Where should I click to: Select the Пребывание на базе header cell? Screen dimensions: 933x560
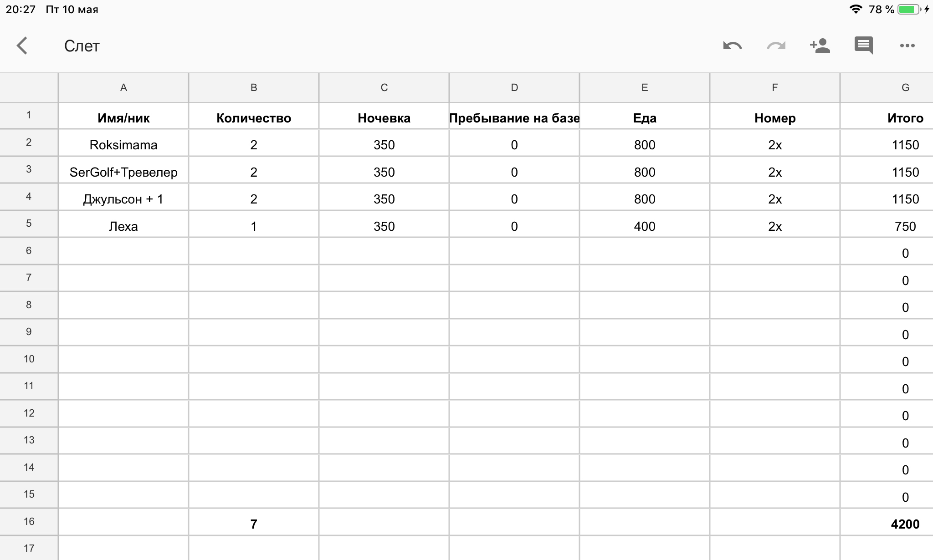[x=514, y=118]
